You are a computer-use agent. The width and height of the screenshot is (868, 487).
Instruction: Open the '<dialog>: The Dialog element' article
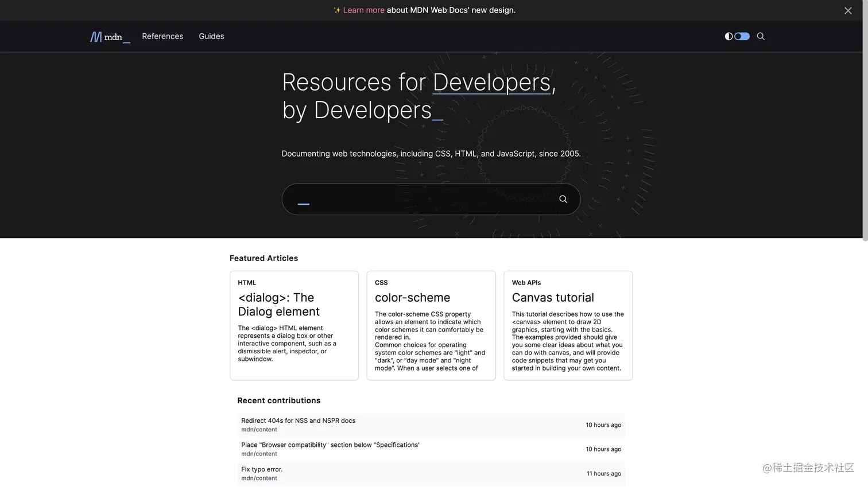tap(279, 305)
